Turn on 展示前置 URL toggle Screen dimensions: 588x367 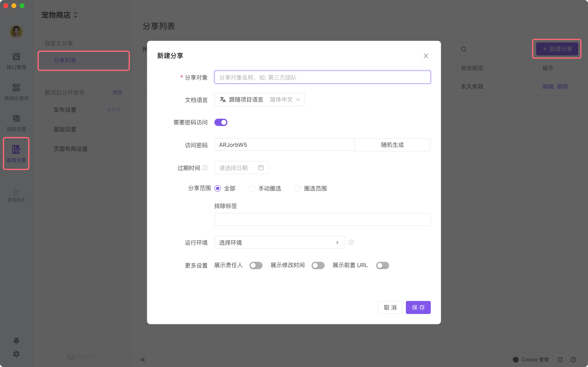(x=382, y=265)
